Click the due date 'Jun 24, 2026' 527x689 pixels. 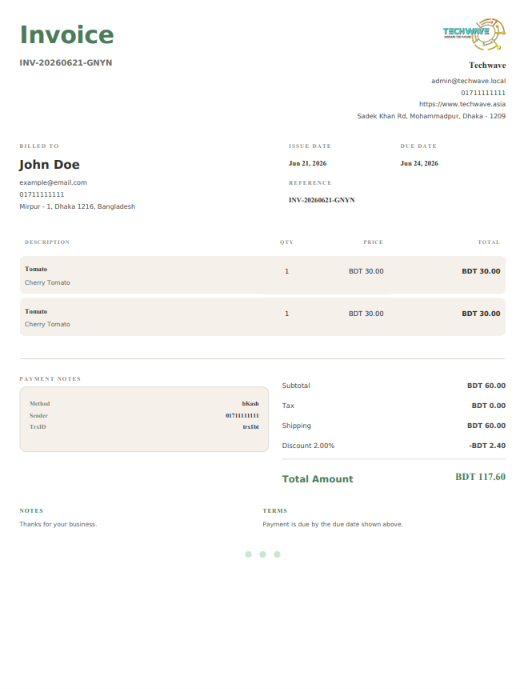419,163
